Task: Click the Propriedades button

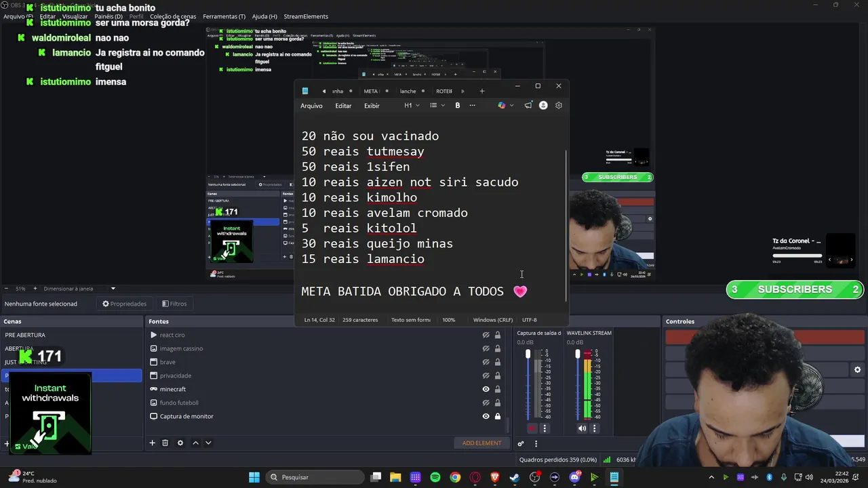Action: click(x=124, y=304)
